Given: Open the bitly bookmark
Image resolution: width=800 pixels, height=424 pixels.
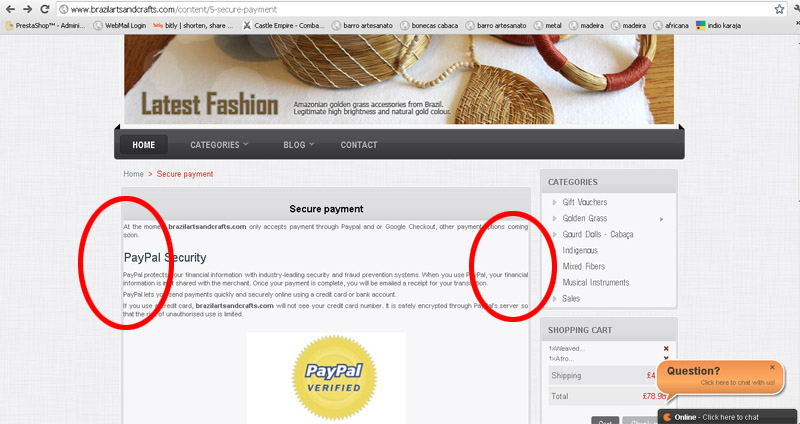Looking at the screenshot, I should pos(193,25).
